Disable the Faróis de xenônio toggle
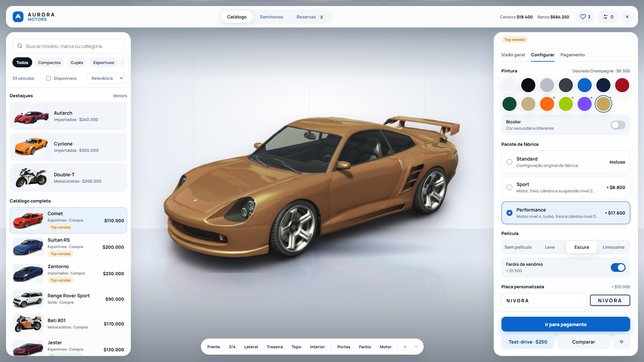Viewport: 644px width, 362px height. point(618,267)
